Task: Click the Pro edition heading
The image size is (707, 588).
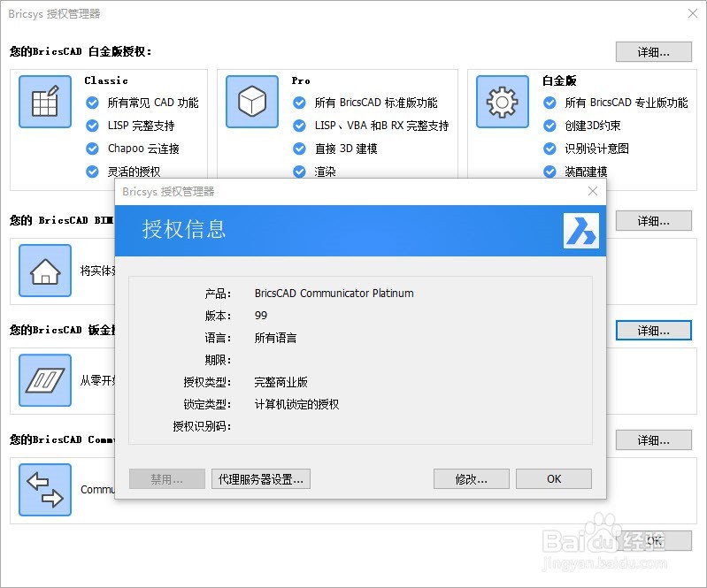Action: [x=301, y=80]
